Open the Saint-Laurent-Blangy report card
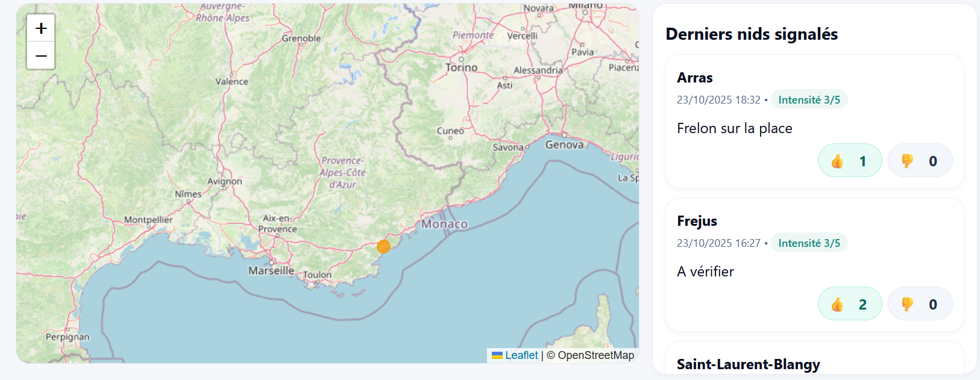Image resolution: width=980 pixels, height=380 pixels. (748, 364)
